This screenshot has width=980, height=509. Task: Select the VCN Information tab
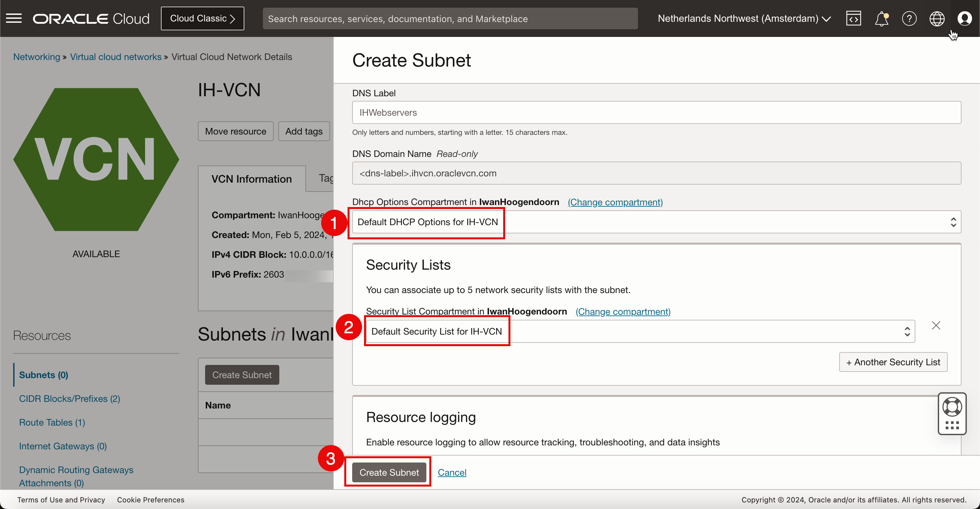tap(252, 179)
